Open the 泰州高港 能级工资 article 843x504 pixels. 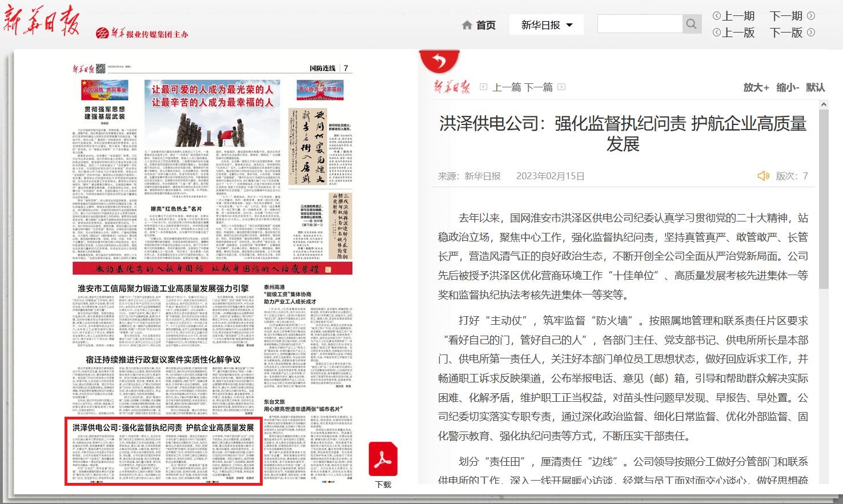pyautogui.click(x=290, y=295)
